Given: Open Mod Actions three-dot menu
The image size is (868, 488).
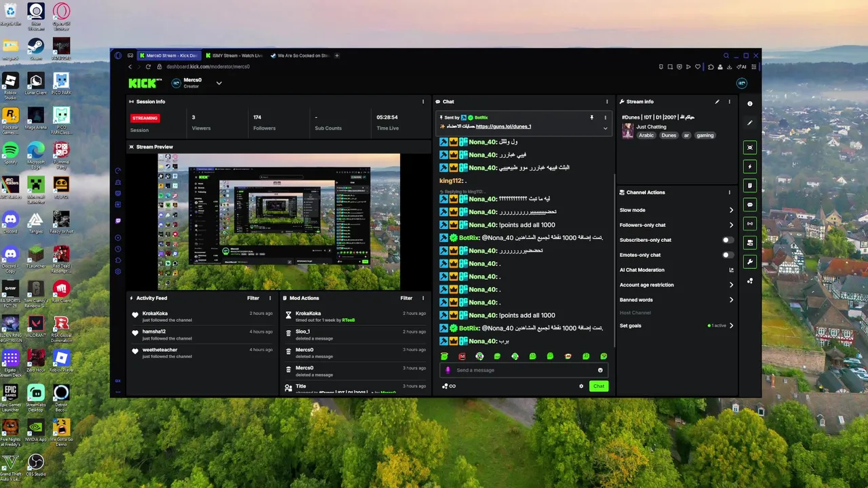Looking at the screenshot, I should coord(423,298).
